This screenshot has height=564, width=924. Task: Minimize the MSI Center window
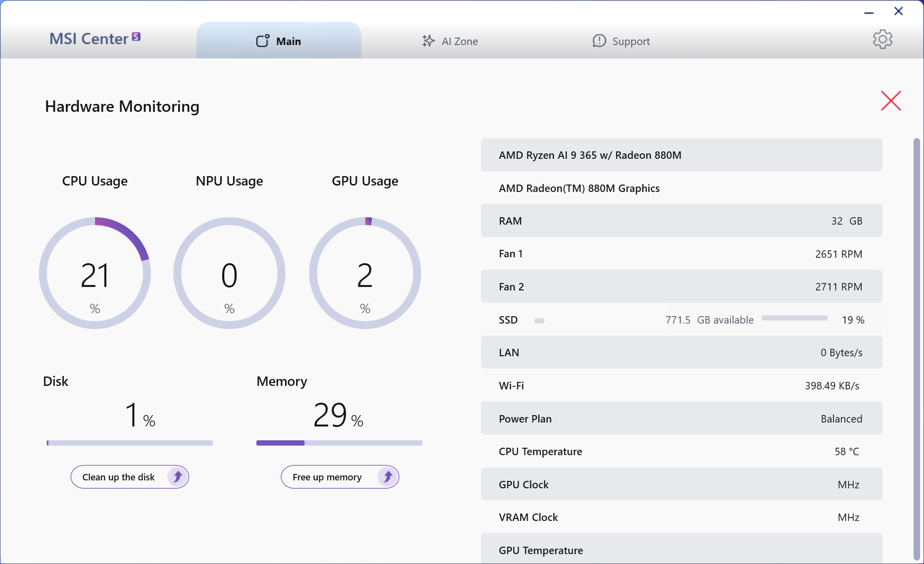point(869,12)
